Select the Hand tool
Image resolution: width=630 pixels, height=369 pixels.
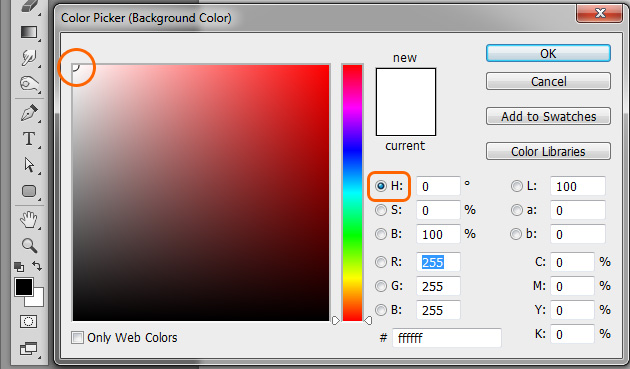click(29, 219)
